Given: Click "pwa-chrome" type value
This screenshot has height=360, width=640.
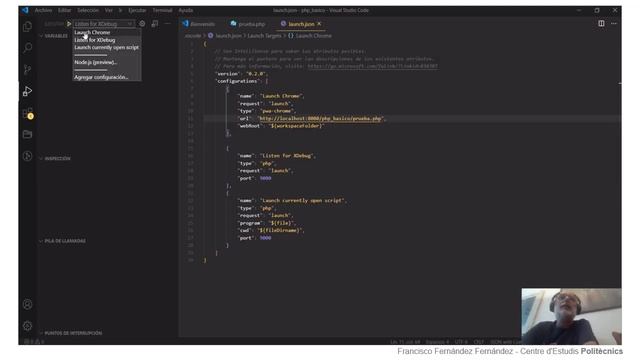Looking at the screenshot, I should tap(278, 111).
